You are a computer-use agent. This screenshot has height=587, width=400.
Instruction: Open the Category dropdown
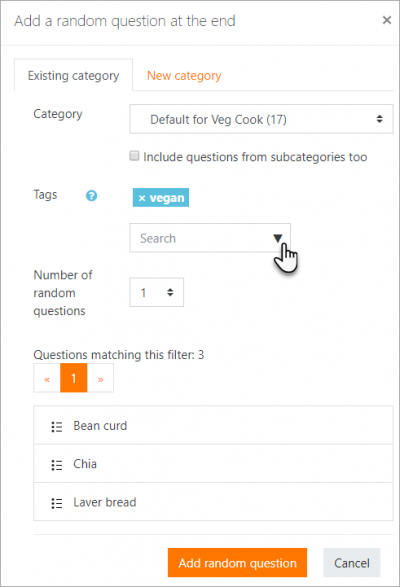[261, 119]
